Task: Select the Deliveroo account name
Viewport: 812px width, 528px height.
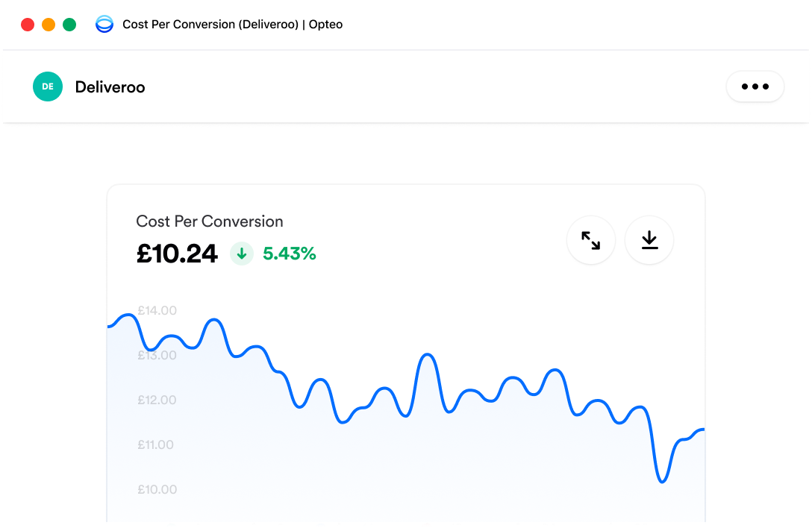Action: pyautogui.click(x=110, y=87)
